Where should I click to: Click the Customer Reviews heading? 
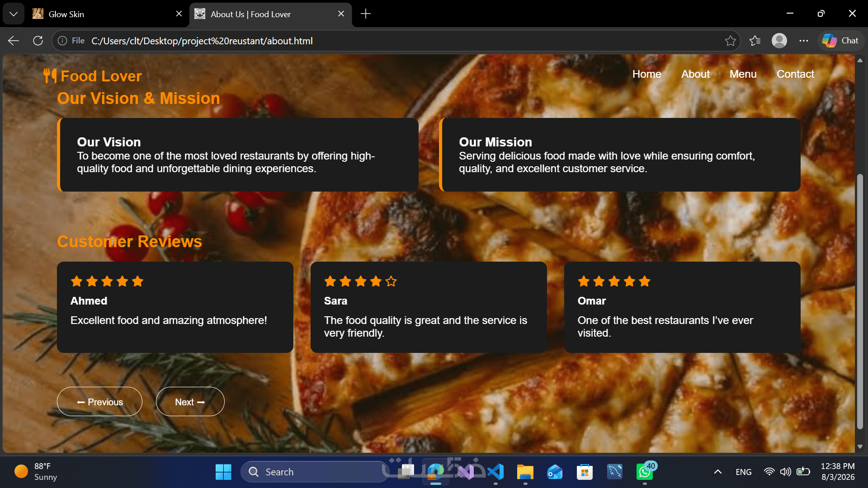pyautogui.click(x=129, y=242)
